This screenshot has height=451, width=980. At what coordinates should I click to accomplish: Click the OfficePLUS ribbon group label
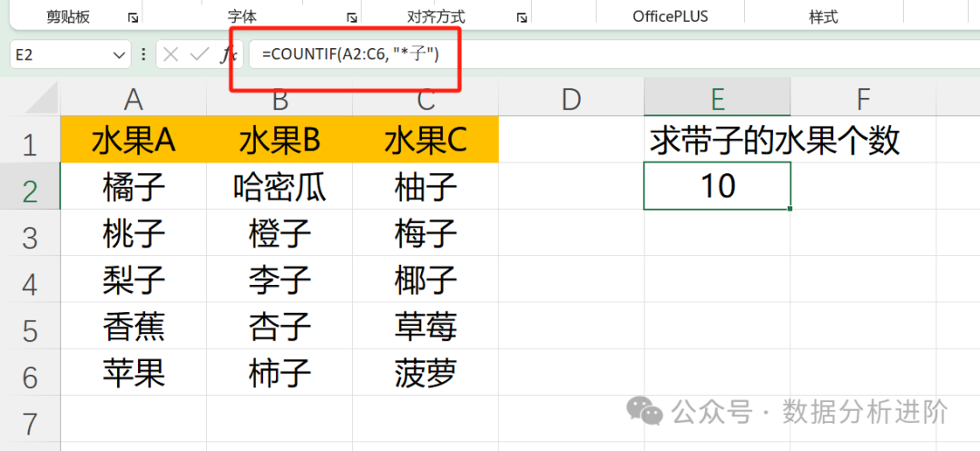point(670,16)
